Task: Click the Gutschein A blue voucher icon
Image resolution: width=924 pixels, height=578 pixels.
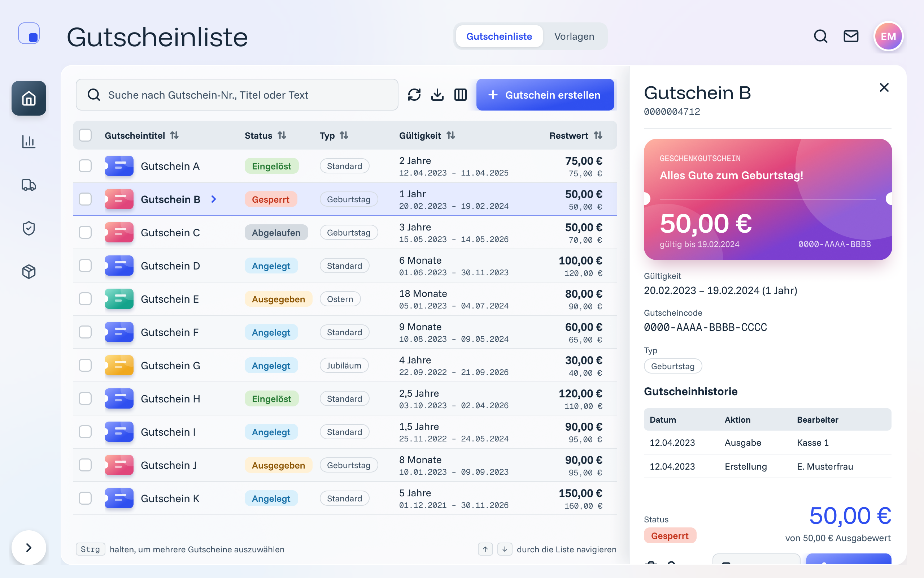Action: tap(119, 166)
